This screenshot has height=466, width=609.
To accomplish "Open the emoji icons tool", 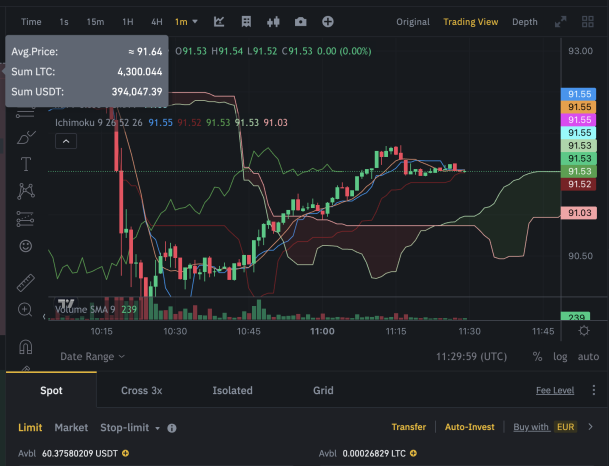I will pos(26,246).
